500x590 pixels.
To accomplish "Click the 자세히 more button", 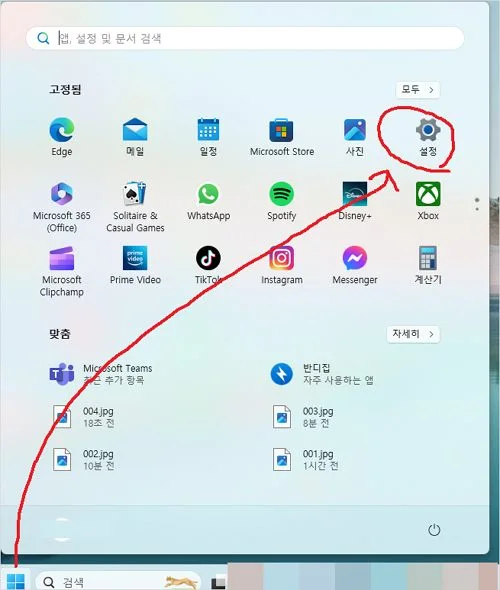I will point(413,334).
